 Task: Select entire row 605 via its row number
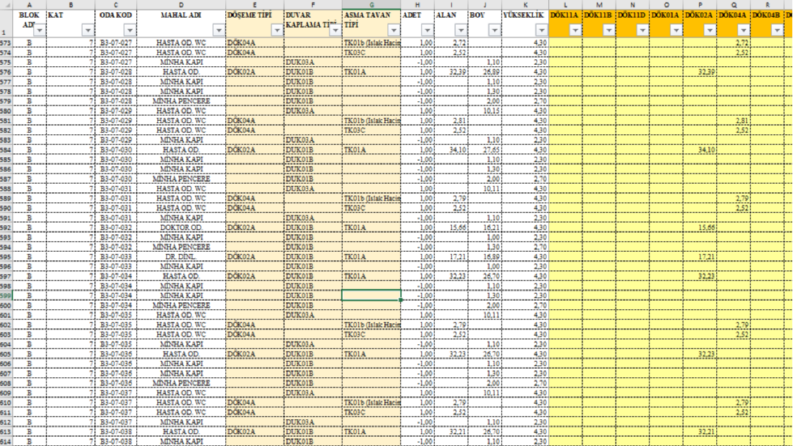(6, 354)
